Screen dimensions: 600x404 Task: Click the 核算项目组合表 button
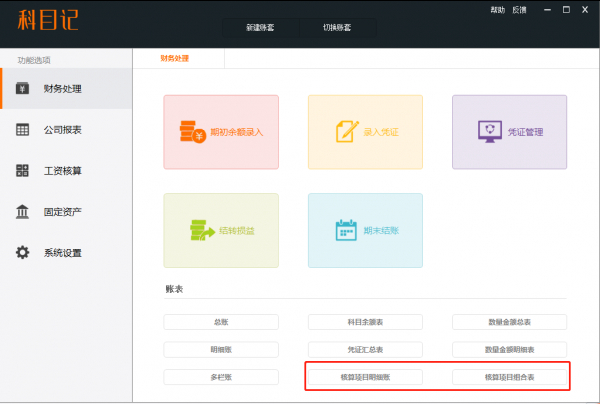(509, 377)
